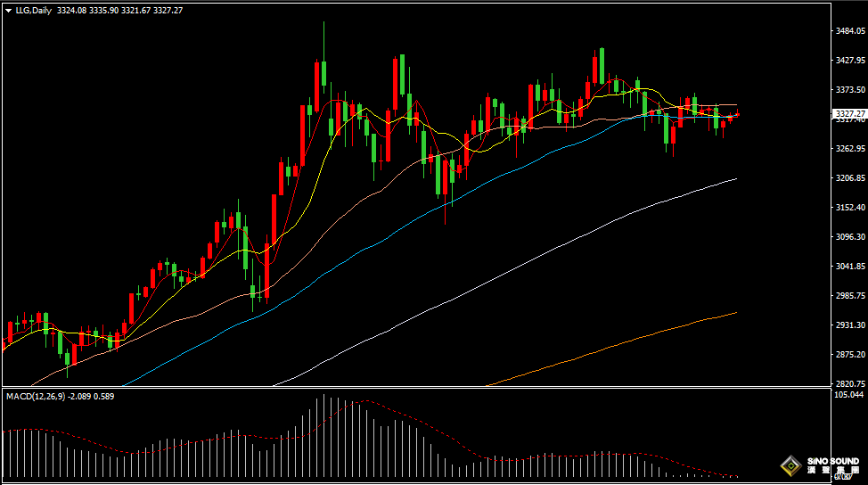Click the 3041.85 price axis label

click(850, 267)
